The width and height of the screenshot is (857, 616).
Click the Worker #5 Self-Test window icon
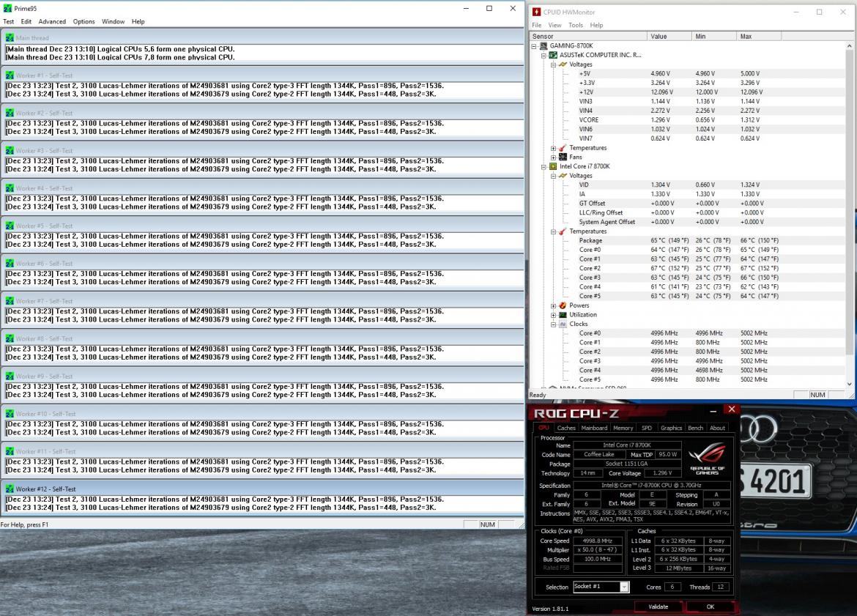10,226
